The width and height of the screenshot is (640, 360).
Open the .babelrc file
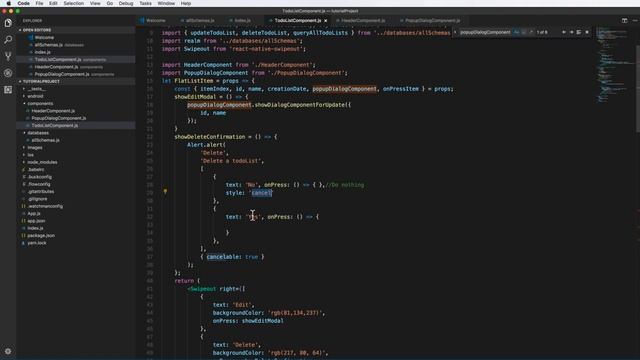[36, 170]
